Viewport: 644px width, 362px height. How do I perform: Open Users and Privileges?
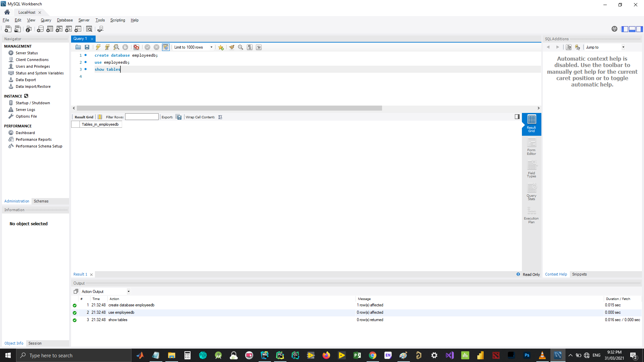pos(33,66)
